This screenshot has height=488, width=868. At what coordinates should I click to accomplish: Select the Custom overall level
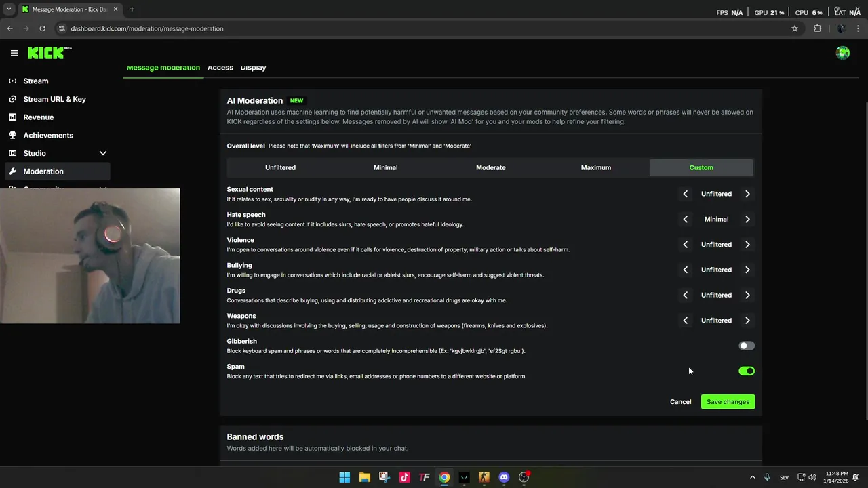coord(701,167)
